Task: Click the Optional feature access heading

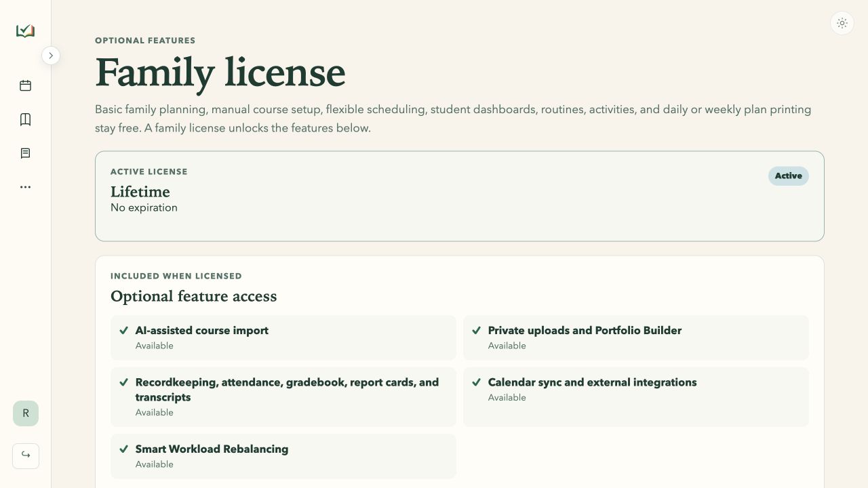Action: pyautogui.click(x=194, y=296)
